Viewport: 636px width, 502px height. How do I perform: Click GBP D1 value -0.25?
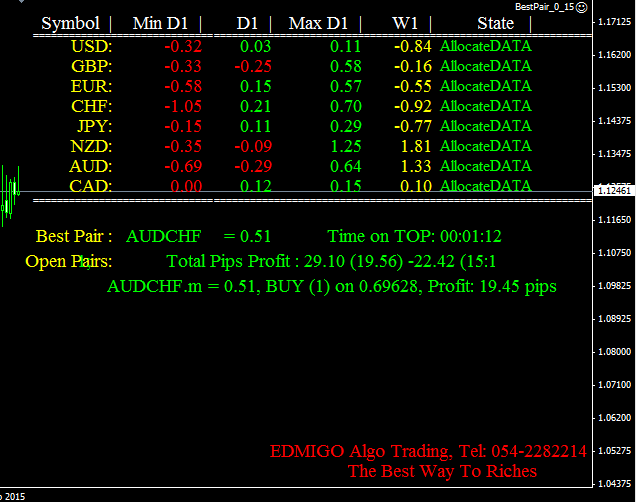pyautogui.click(x=253, y=66)
